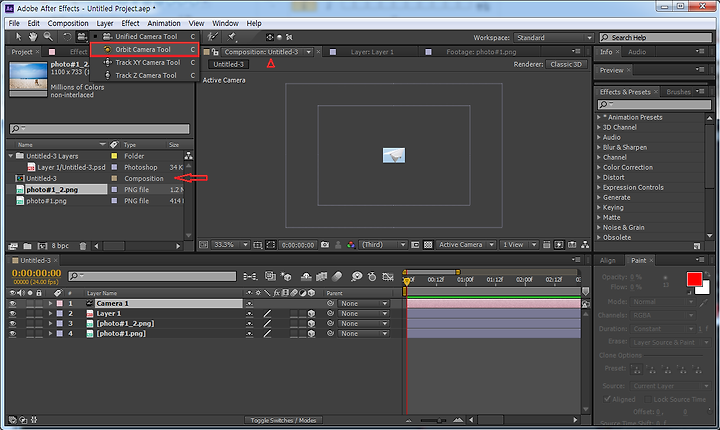Open the Composition menu
The image size is (720, 430).
tap(68, 23)
